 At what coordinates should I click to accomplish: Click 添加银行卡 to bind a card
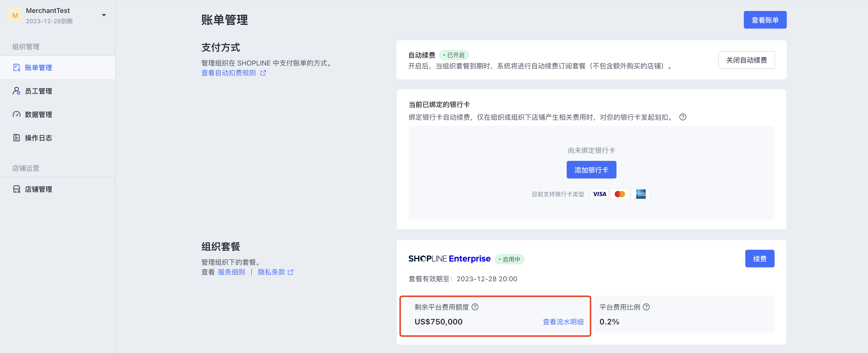point(591,170)
